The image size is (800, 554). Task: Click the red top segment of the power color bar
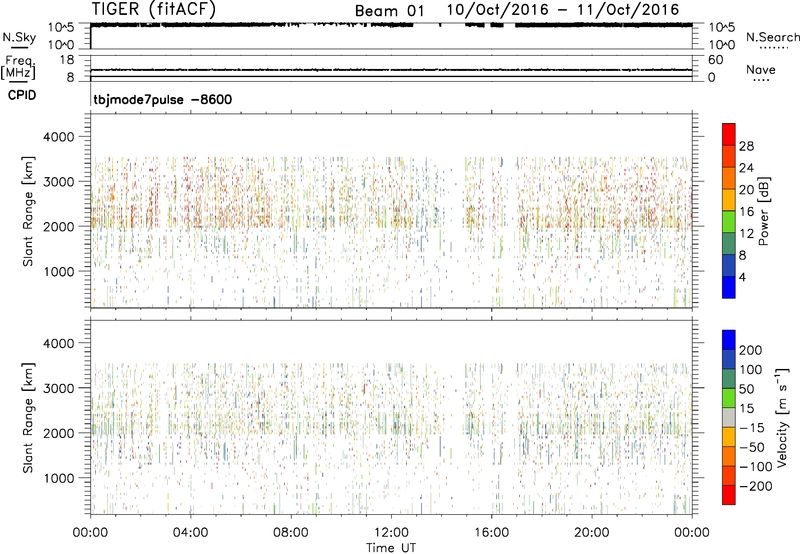[729, 134]
